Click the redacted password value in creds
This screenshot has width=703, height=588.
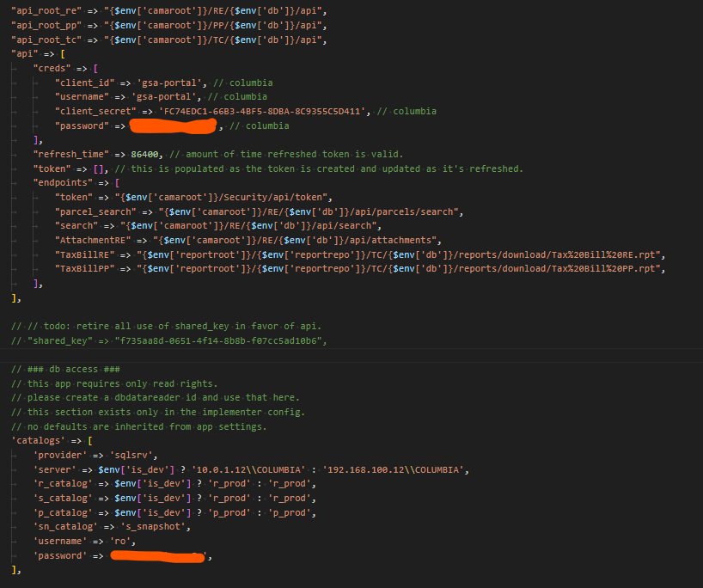(x=174, y=126)
